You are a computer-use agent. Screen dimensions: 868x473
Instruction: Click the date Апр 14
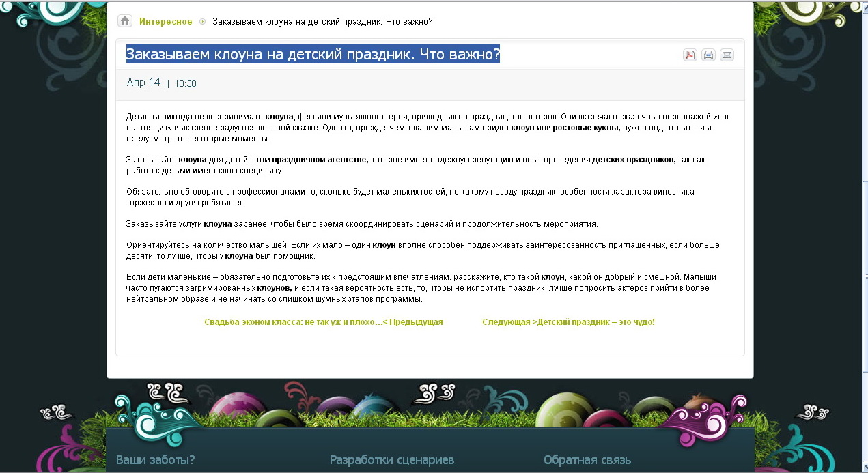143,83
